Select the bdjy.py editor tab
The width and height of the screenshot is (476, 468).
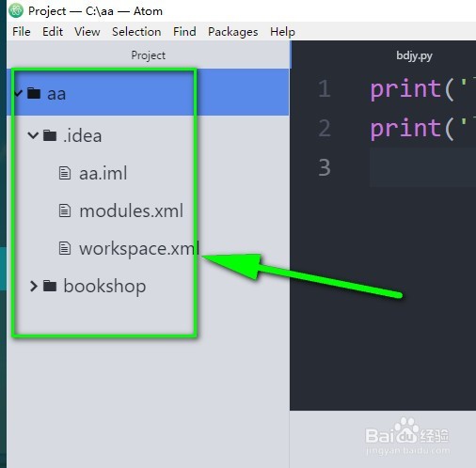414,55
